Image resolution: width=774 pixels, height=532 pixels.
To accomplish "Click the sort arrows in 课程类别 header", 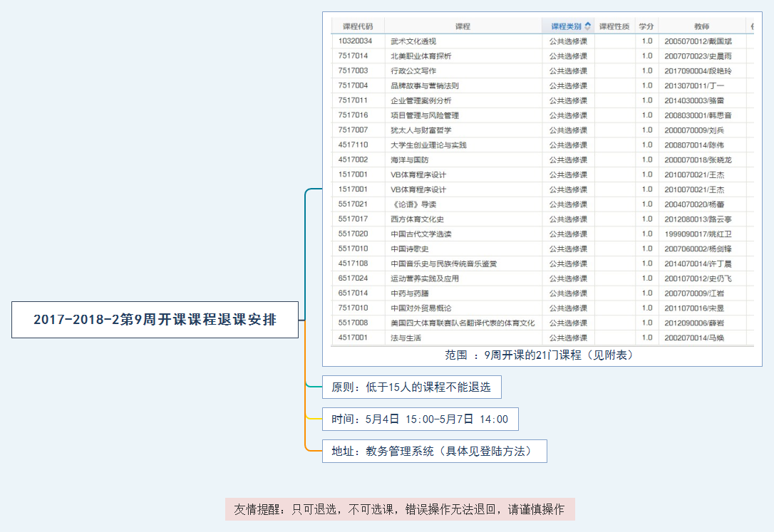I will (x=587, y=26).
